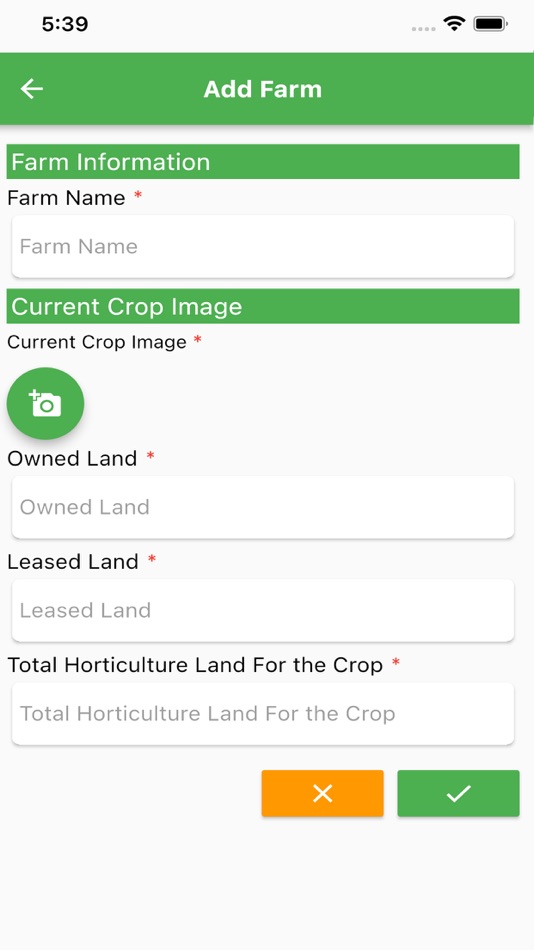Image resolution: width=534 pixels, height=950 pixels.
Task: Activate Total Horticulture Land For the Crop field
Action: tap(263, 714)
